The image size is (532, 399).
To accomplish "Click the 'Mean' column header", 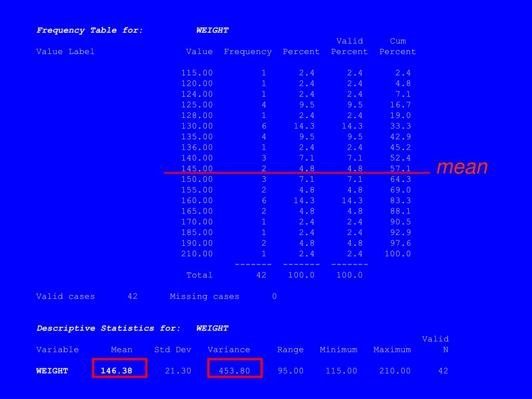I will [x=122, y=350].
